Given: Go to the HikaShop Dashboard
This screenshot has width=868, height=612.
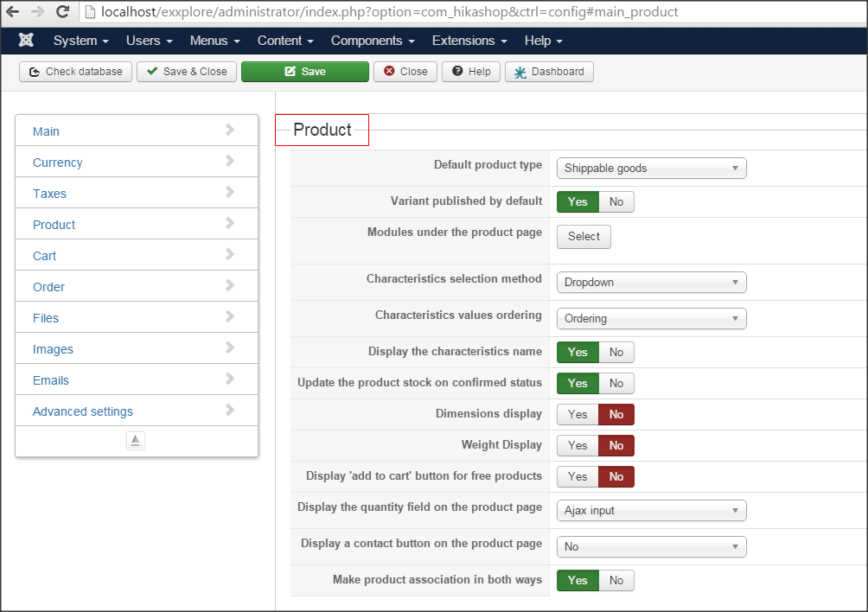Looking at the screenshot, I should [x=549, y=72].
